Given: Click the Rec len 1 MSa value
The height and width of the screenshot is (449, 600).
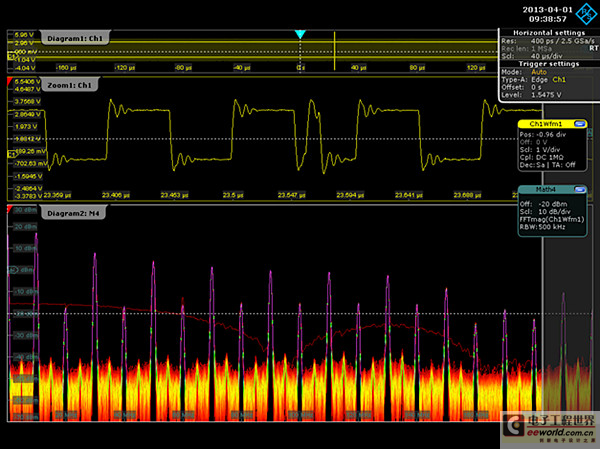Looking at the screenshot, I should coord(541,49).
